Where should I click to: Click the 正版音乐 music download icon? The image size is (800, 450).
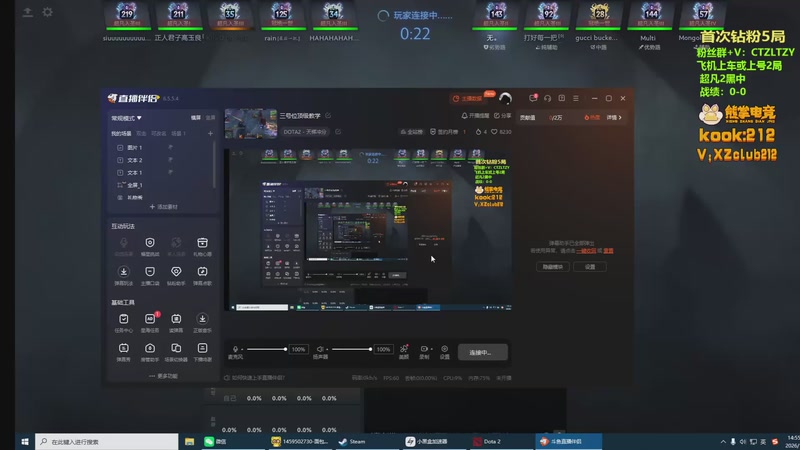(x=203, y=319)
